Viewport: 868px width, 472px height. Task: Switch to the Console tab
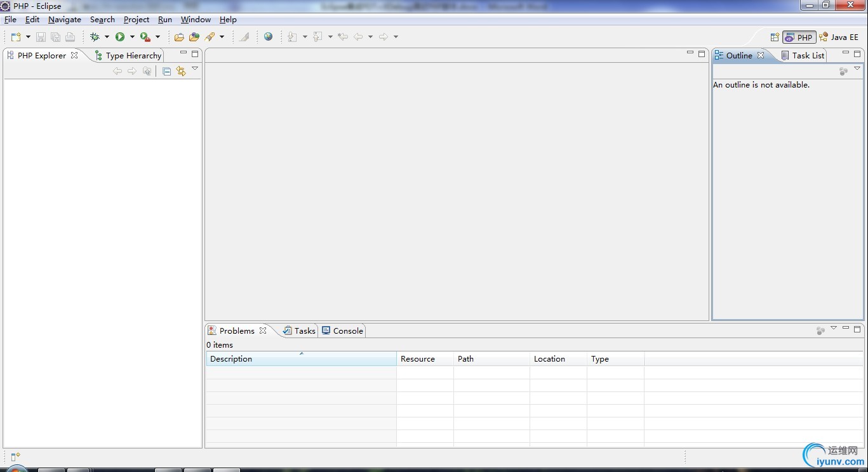342,331
